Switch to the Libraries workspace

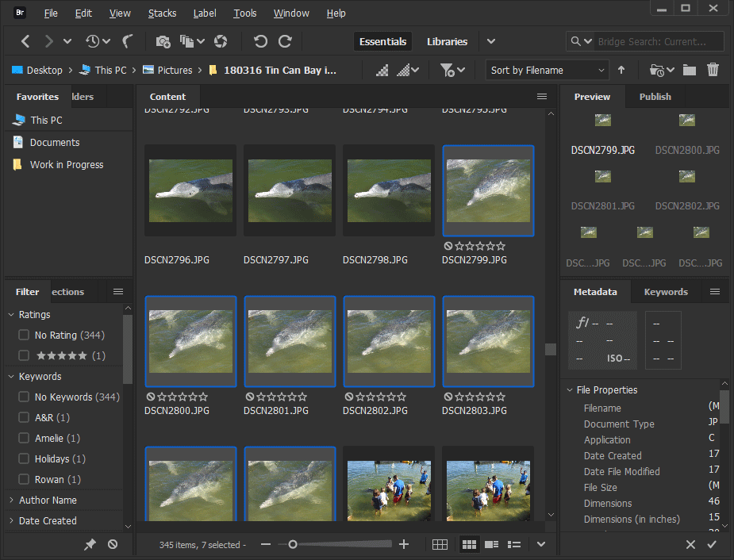[447, 41]
